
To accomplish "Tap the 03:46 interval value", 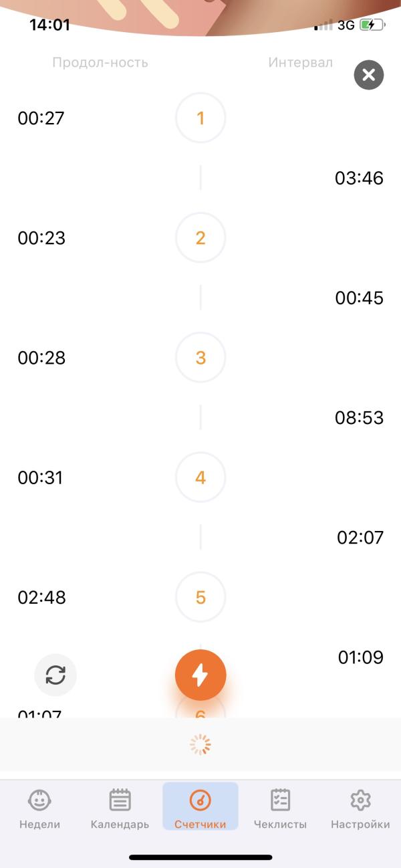I will point(360,178).
